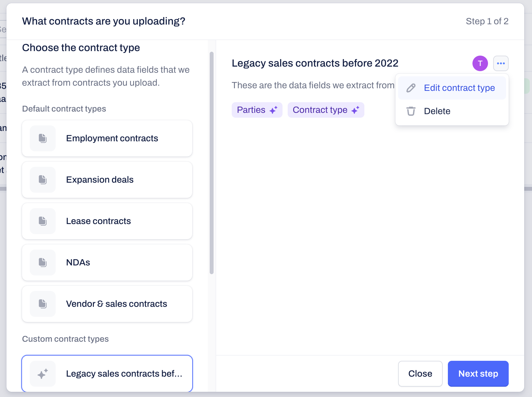Select the Parties data field tag
This screenshot has height=397, width=532.
[x=257, y=110]
